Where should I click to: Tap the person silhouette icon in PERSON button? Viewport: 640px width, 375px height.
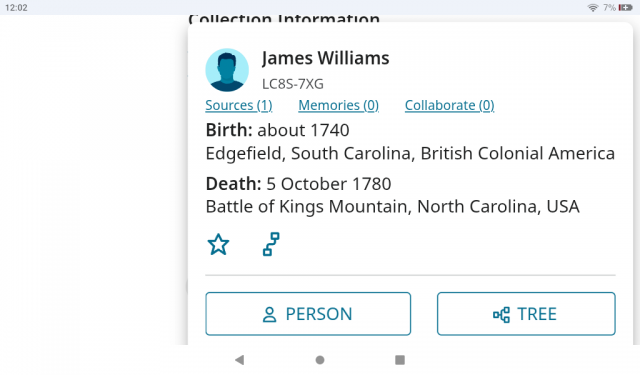(x=269, y=315)
